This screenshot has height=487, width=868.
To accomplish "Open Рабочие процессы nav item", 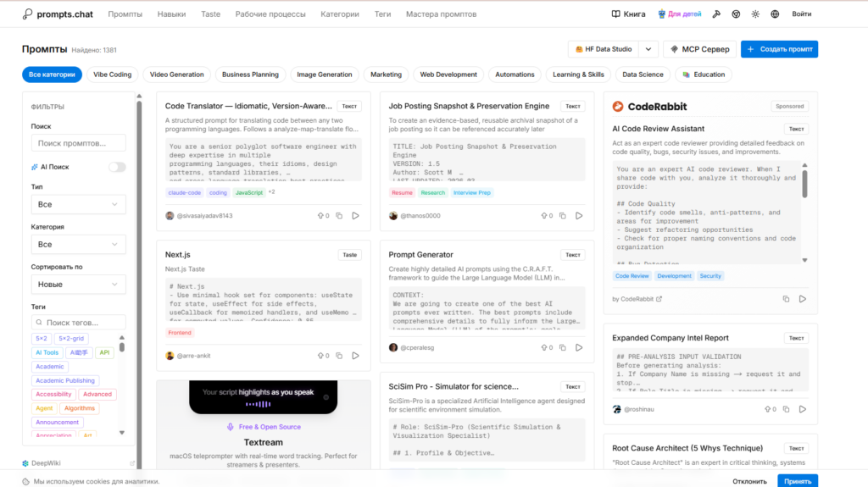I will (270, 14).
